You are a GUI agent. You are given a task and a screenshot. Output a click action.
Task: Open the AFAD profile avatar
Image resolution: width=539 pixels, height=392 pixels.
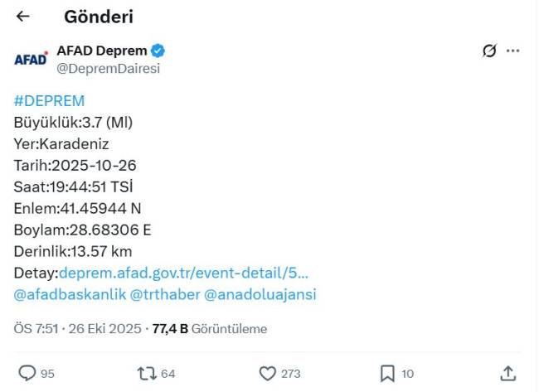click(x=31, y=59)
